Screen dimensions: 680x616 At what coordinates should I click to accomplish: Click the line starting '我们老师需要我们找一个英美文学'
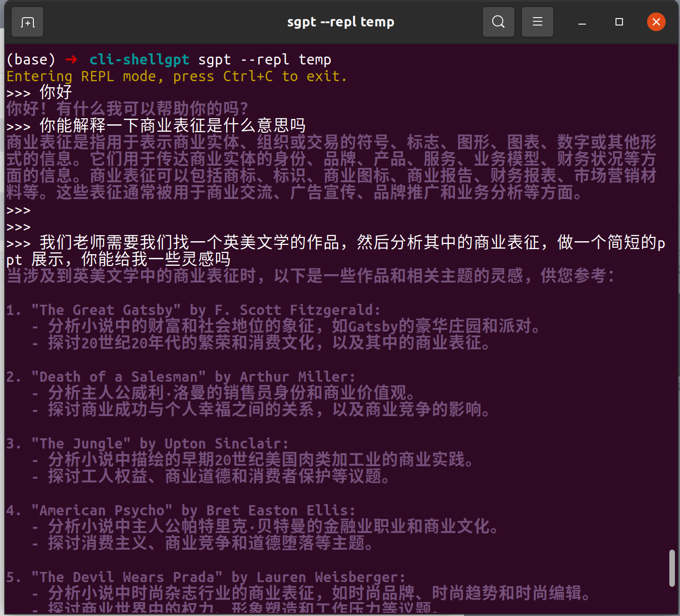336,243
